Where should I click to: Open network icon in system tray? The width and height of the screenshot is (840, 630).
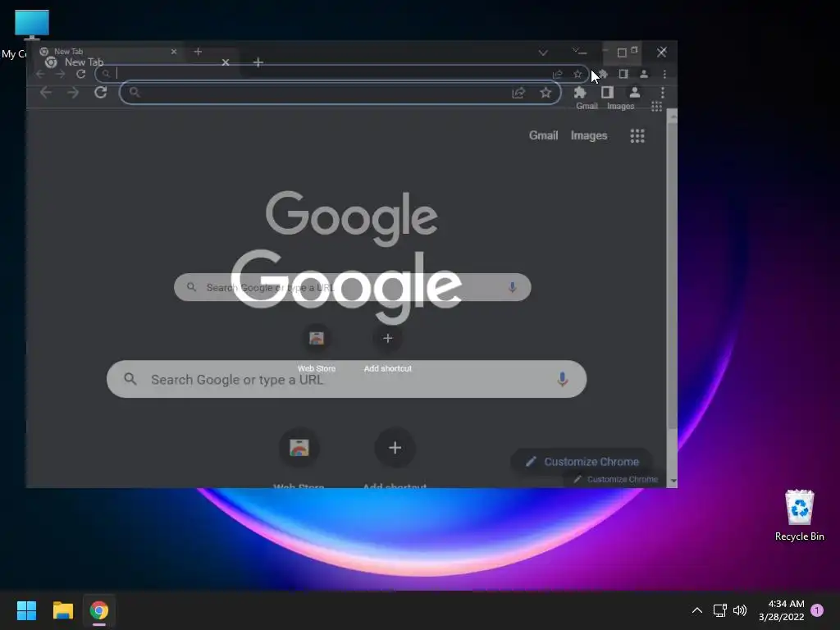coord(719,610)
